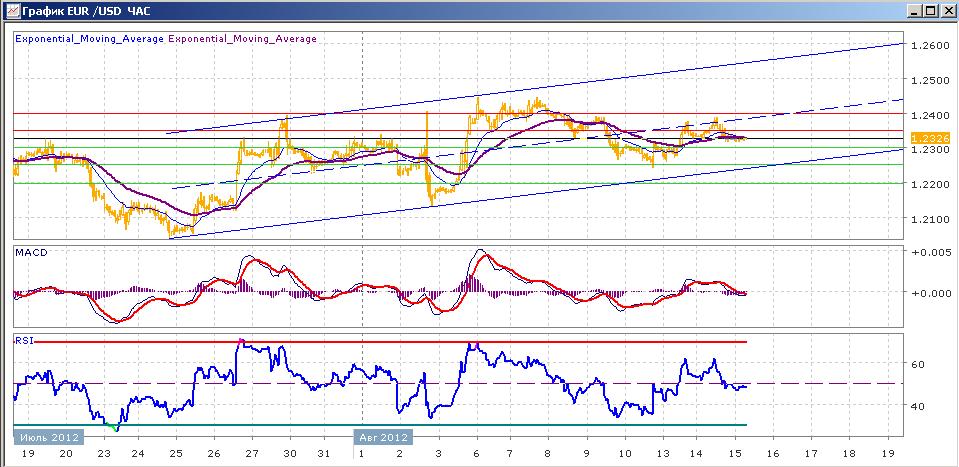The image size is (959, 467).
Task: Click the 1.2500 price axis label
Action: (928, 80)
